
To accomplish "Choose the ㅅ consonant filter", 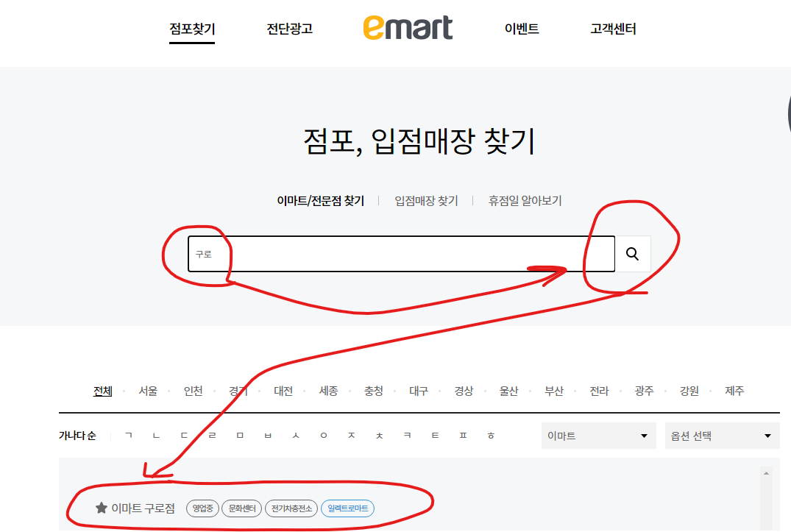I will point(296,435).
